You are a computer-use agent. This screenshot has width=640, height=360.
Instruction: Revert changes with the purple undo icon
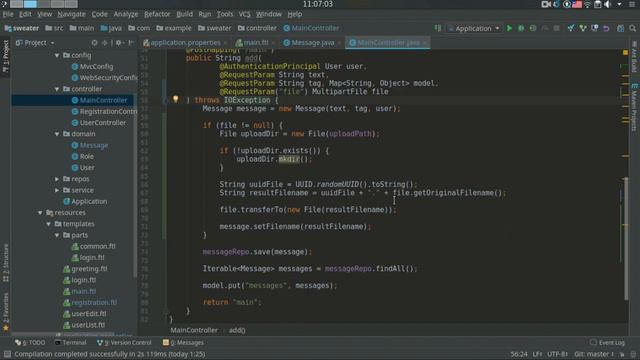pyautogui.click(x=606, y=28)
